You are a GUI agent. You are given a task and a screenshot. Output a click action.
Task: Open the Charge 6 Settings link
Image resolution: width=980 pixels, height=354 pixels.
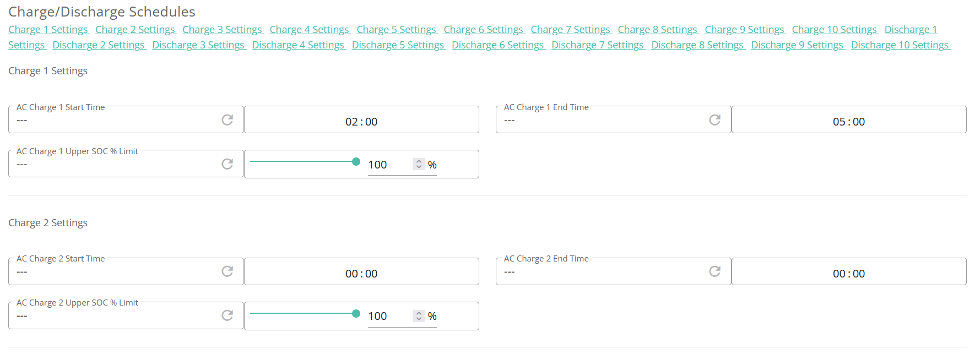pos(484,30)
